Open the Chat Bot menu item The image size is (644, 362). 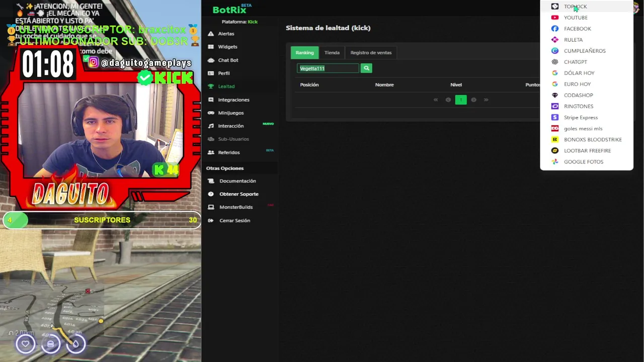pos(228,60)
